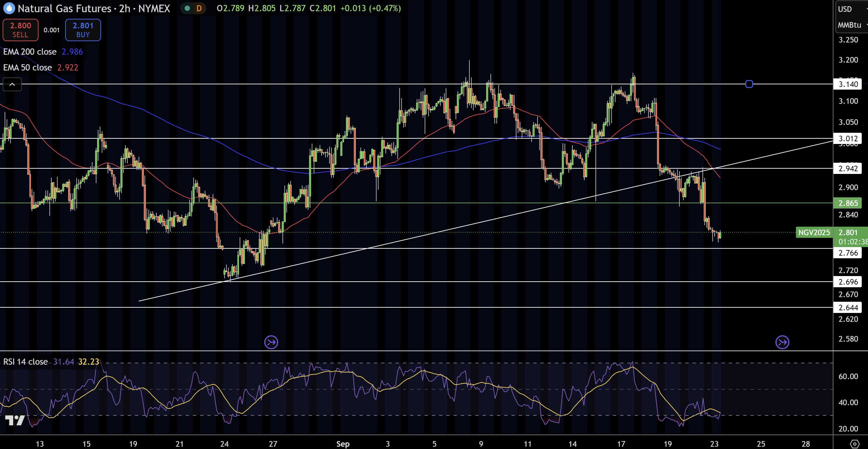868x449 pixels.
Task: Click the 3.140 horizontal line price label
Action: (848, 84)
